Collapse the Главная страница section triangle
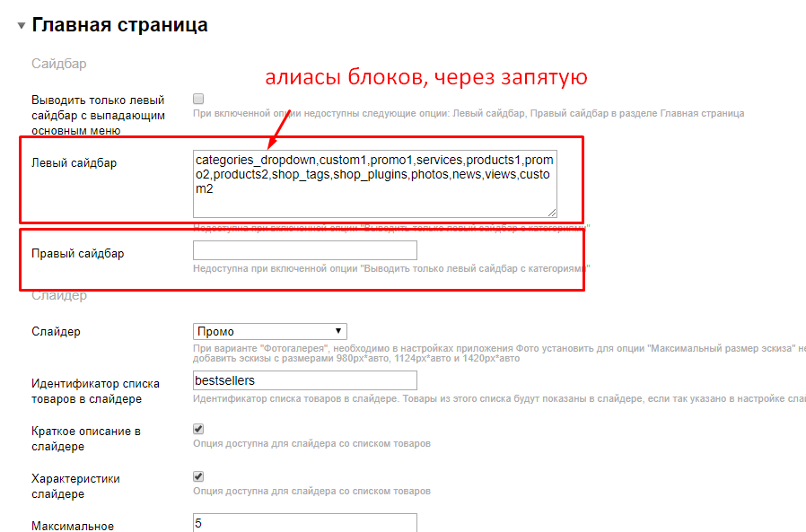Viewport: 806px width, 532px height. (x=21, y=25)
